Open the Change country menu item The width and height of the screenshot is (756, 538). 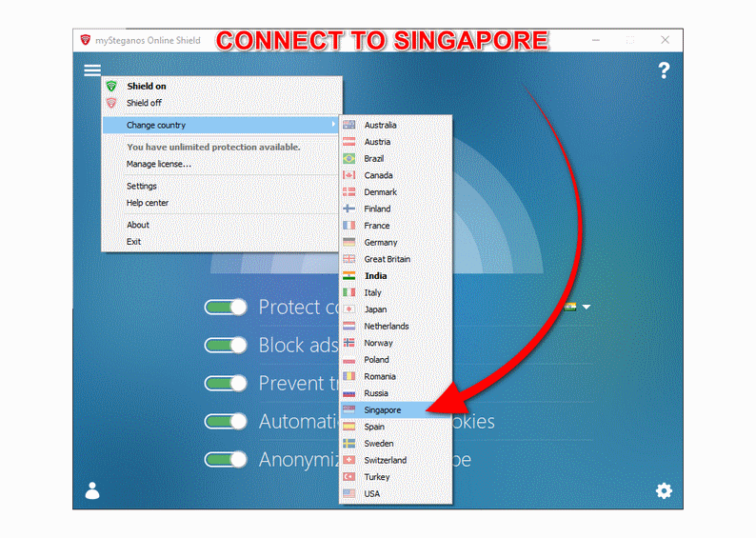tap(221, 125)
